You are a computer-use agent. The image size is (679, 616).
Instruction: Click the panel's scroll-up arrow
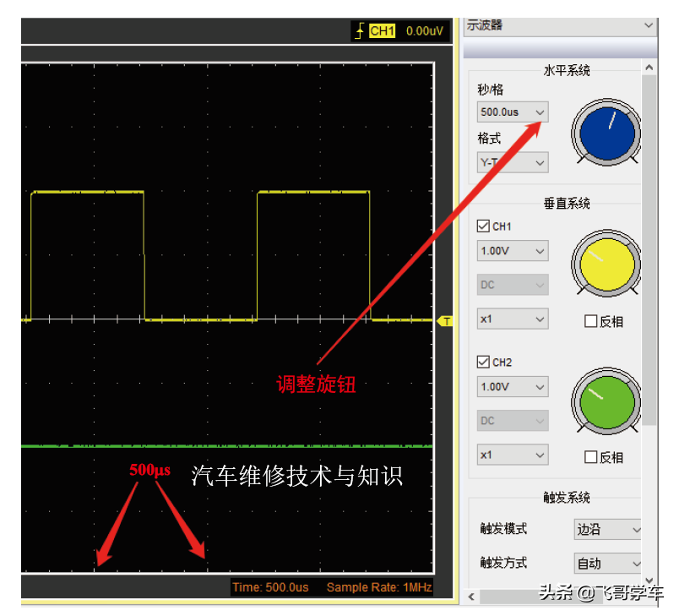point(649,68)
